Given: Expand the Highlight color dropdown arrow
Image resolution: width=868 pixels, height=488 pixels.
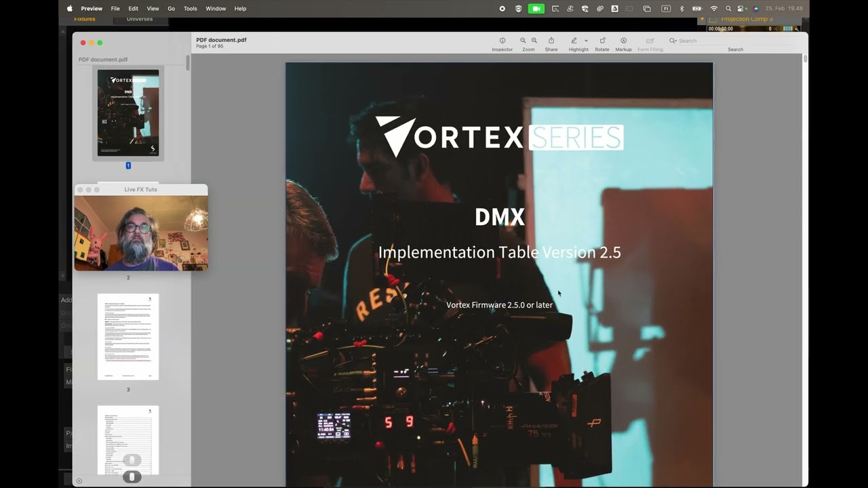Looking at the screenshot, I should [586, 41].
